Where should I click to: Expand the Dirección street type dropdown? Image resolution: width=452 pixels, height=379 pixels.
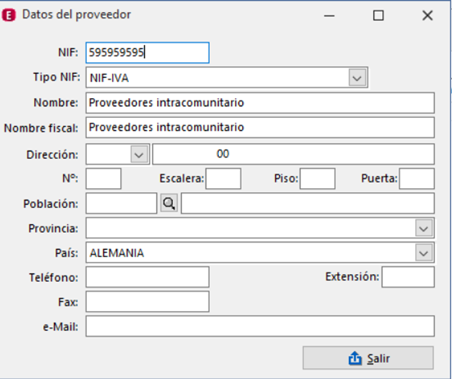coord(139,154)
